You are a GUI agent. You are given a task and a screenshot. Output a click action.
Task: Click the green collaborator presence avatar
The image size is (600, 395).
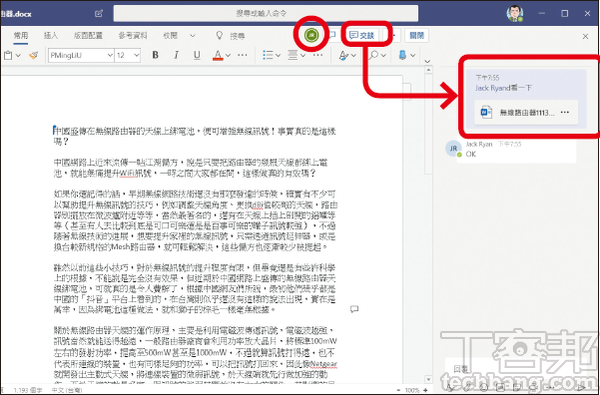(x=311, y=35)
